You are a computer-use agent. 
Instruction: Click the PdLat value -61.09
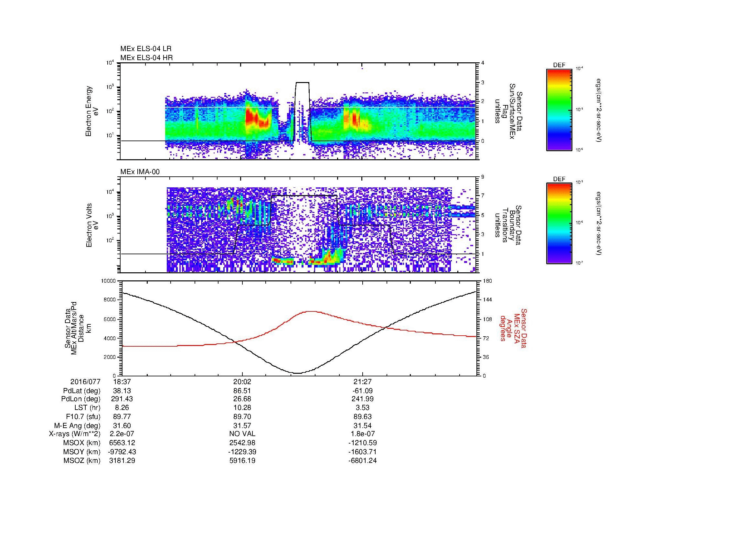(363, 391)
